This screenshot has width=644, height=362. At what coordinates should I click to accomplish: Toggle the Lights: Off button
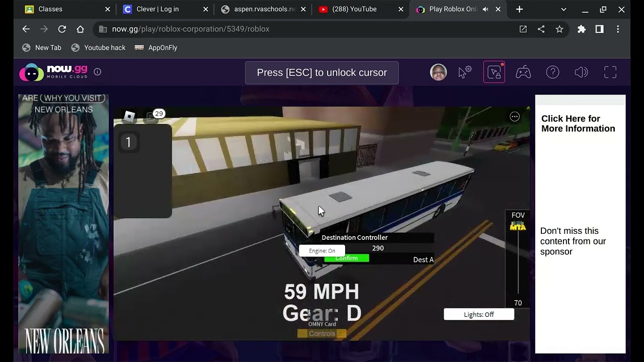pos(479,315)
